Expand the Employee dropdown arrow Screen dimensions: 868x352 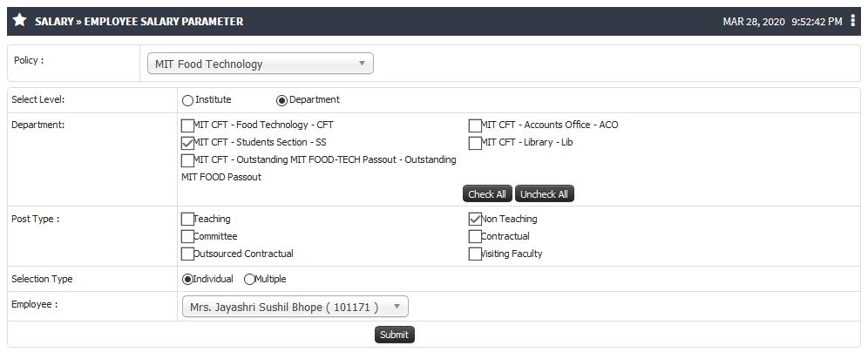point(397,307)
